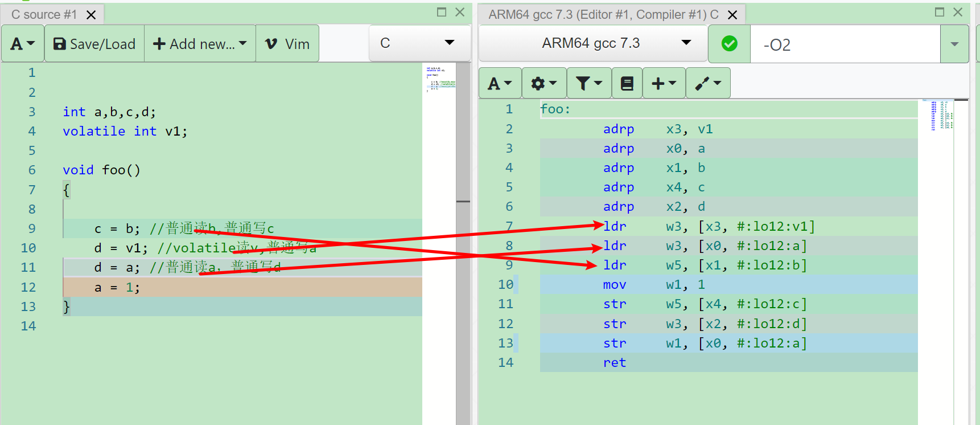Click the 'str w1, [x0, #:lo12:a]' line
The image size is (980, 425).
705,343
